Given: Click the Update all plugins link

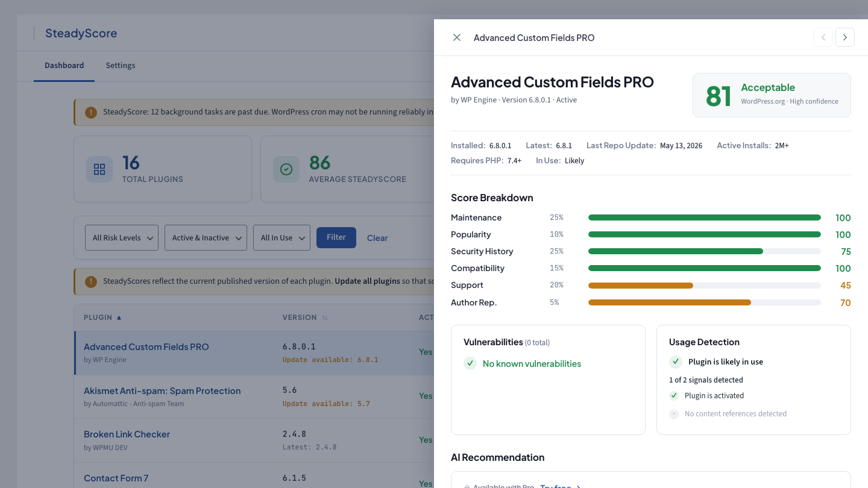Looking at the screenshot, I should point(367,281).
